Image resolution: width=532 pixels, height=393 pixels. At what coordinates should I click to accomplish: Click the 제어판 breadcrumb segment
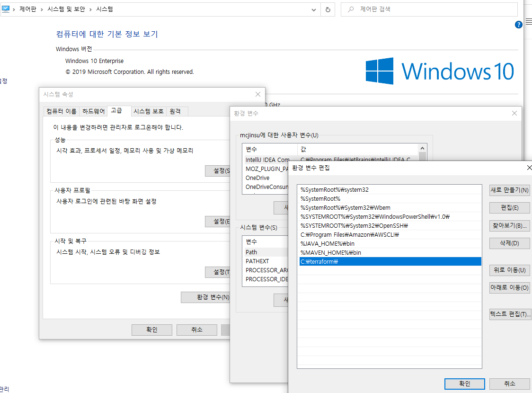point(28,9)
